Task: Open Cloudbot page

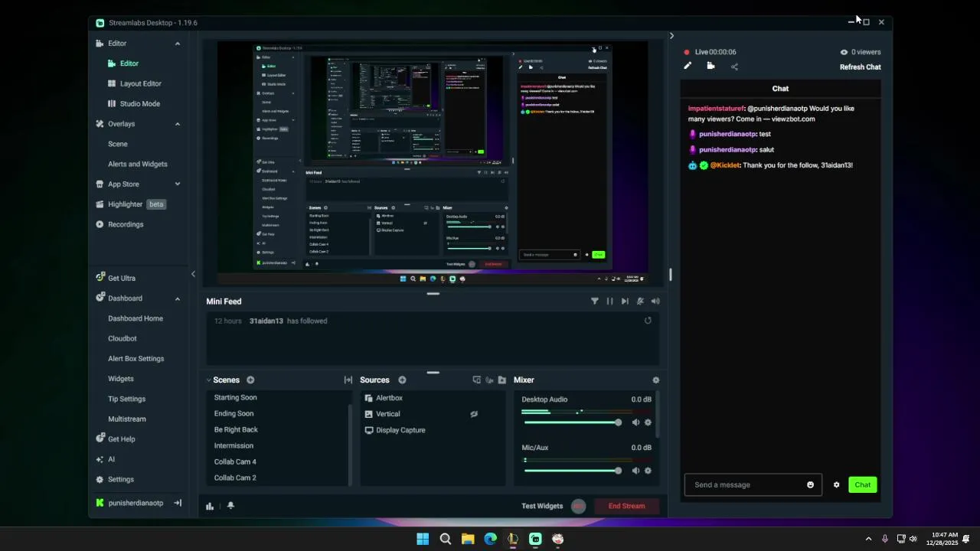Action: (122, 338)
